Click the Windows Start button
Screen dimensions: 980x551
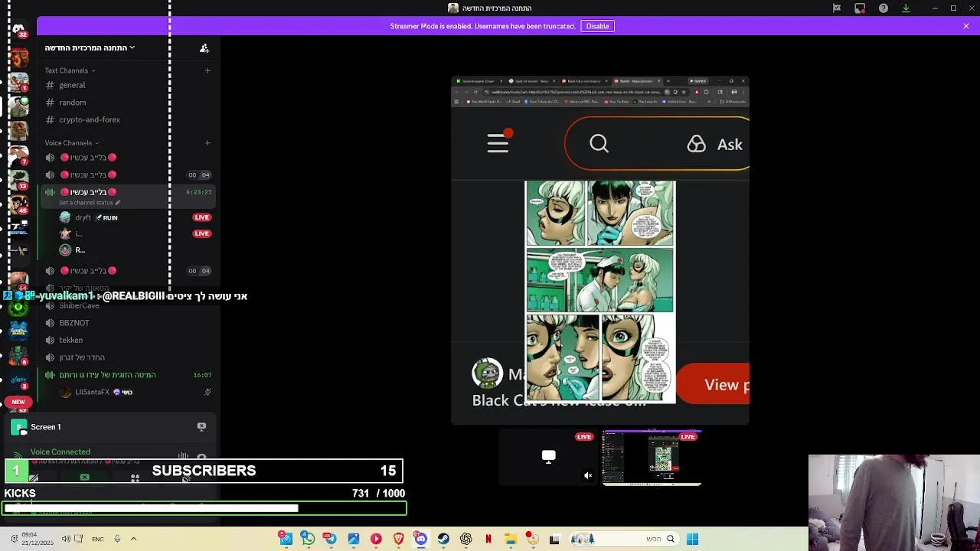692,539
